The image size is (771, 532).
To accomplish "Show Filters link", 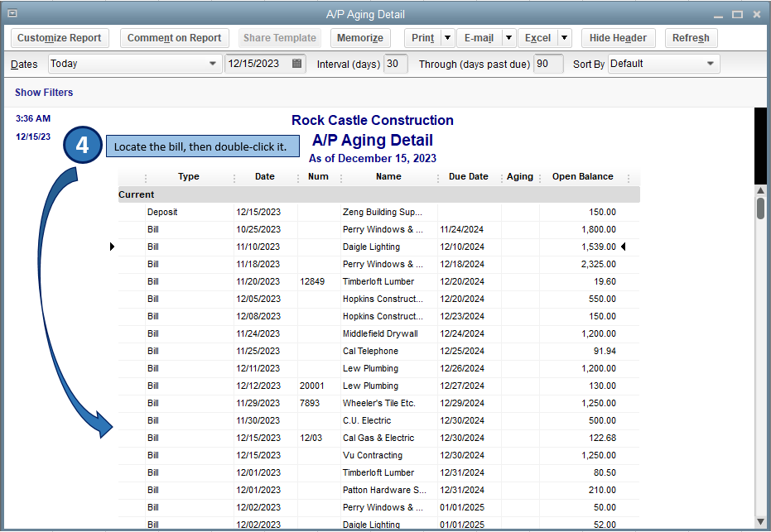I will point(44,93).
